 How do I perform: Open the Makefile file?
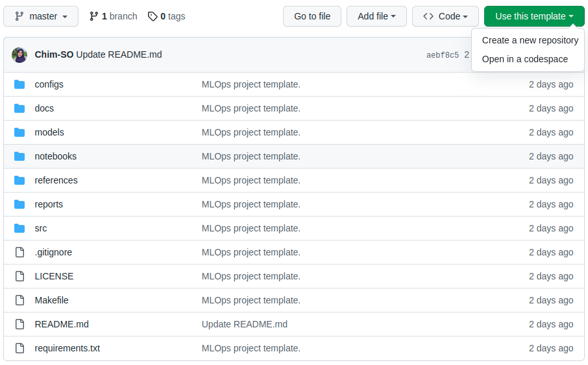(52, 300)
